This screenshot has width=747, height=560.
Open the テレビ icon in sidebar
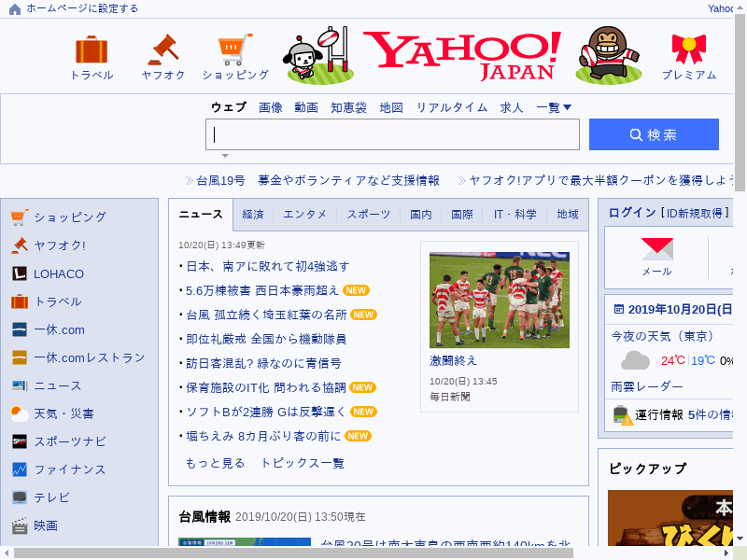click(x=20, y=497)
